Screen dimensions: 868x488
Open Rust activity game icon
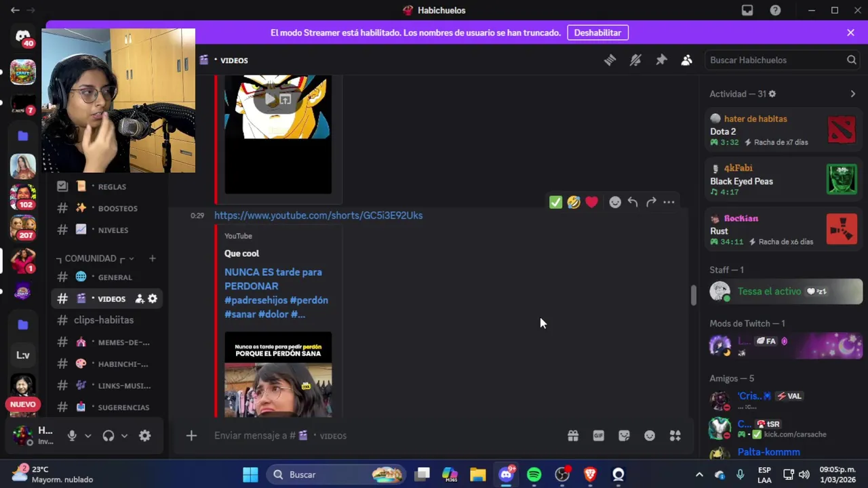click(842, 229)
